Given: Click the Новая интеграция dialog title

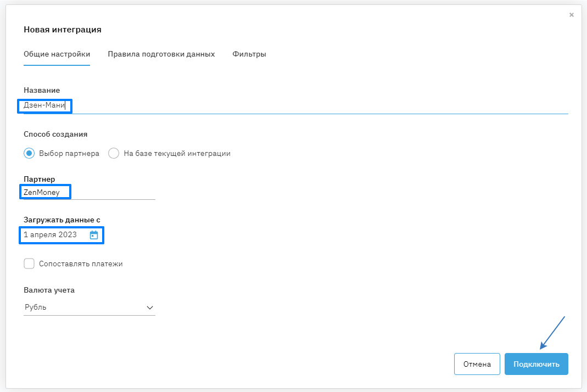Looking at the screenshot, I should 63,30.
